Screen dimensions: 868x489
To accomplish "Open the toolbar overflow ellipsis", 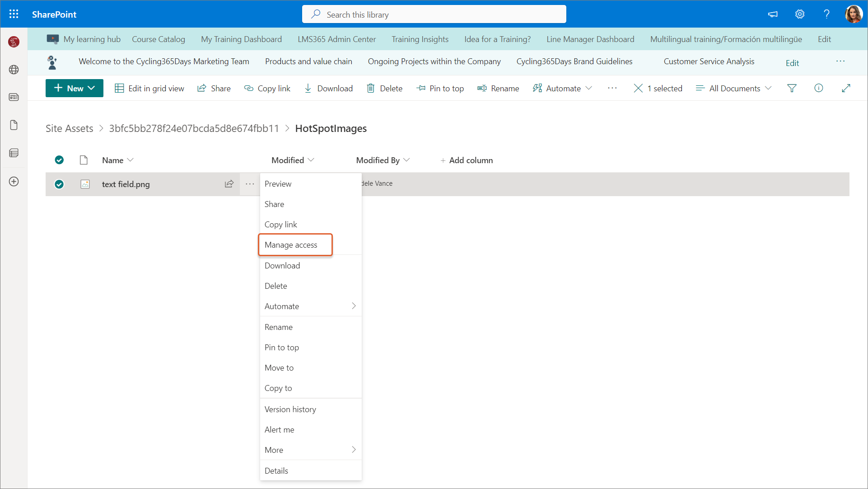I will 612,88.
